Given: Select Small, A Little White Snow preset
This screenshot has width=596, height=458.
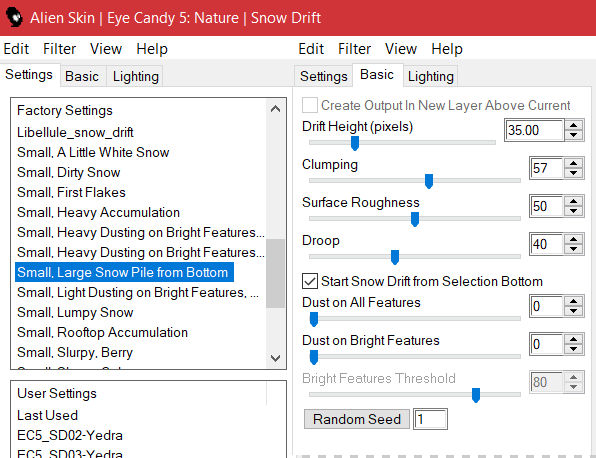Looking at the screenshot, I should tap(93, 152).
